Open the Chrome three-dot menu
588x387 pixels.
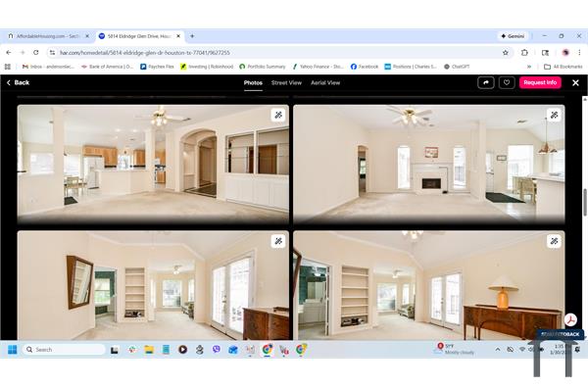[x=579, y=53]
